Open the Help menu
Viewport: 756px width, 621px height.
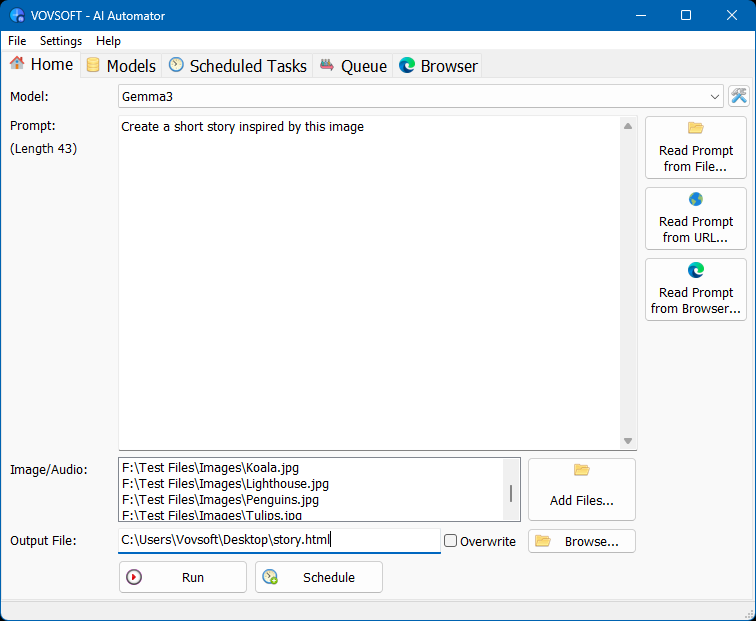108,41
